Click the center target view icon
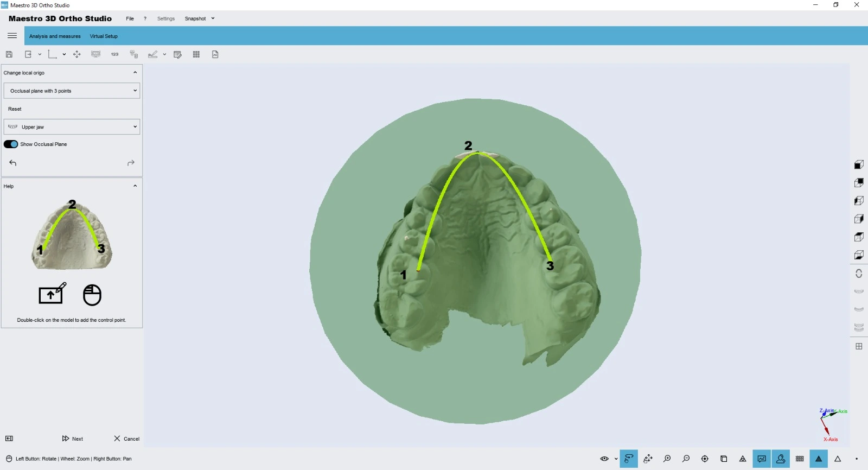Image resolution: width=868 pixels, height=470 pixels. 705,459
